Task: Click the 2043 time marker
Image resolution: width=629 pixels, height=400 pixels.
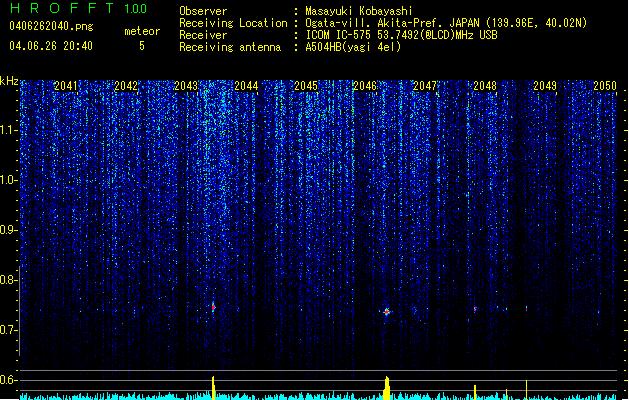Action: pyautogui.click(x=186, y=86)
